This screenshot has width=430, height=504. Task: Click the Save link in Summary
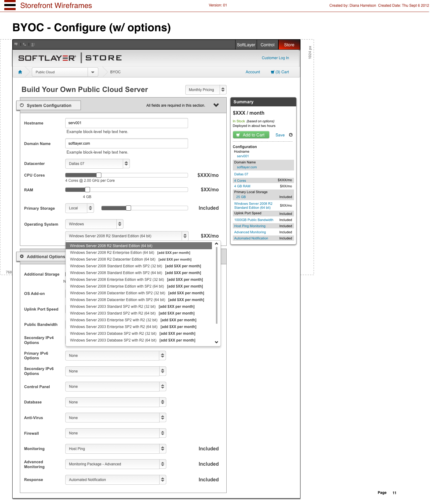pyautogui.click(x=280, y=135)
